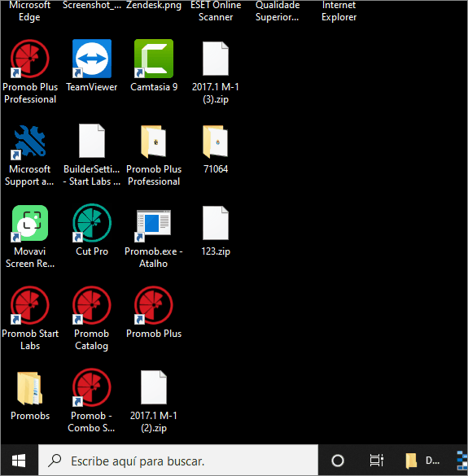Click the 2017.1 M-1 (3).zip file
Viewport: 468px width, 476px height.
(216, 59)
